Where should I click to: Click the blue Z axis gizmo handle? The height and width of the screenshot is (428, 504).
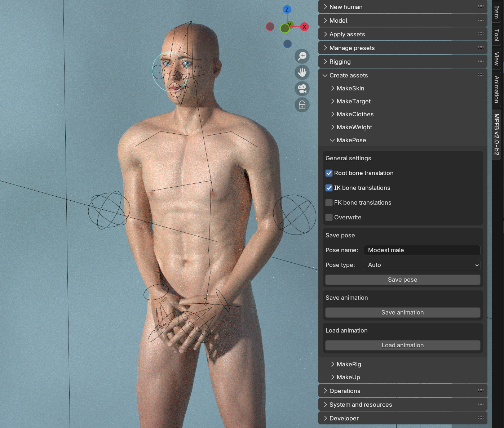point(287,10)
